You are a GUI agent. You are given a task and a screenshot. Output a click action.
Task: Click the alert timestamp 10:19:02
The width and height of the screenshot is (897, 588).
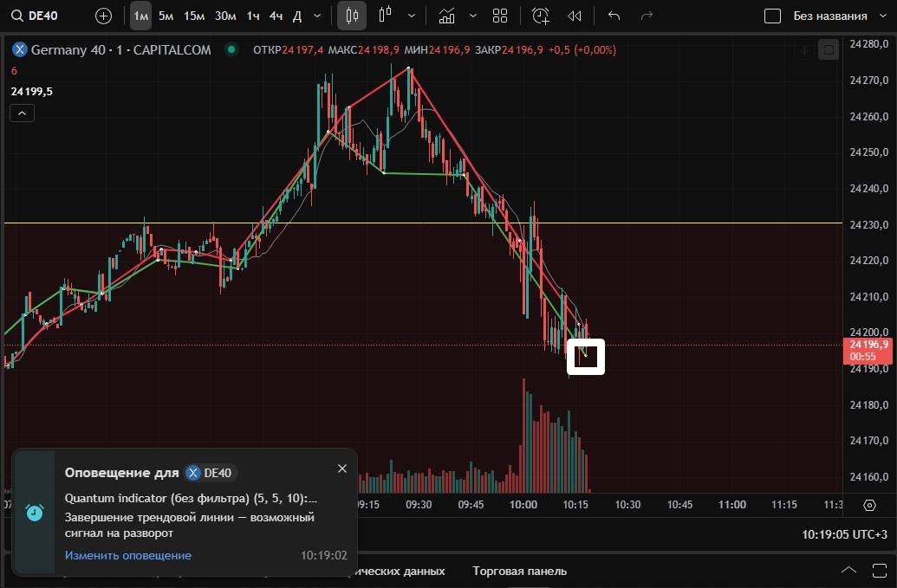click(x=324, y=555)
